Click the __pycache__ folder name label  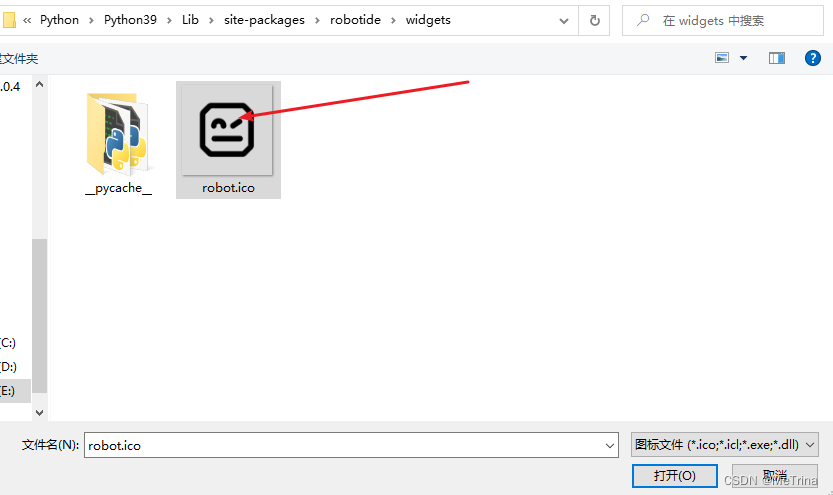tap(118, 188)
